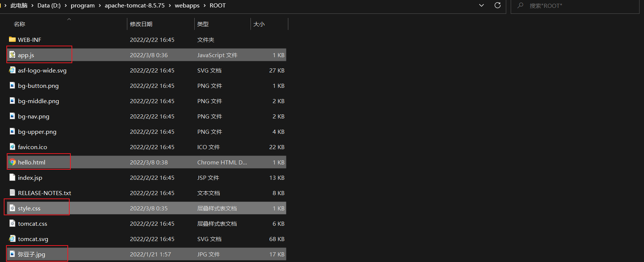Click the ROOT breadcrumb segment

[218, 6]
